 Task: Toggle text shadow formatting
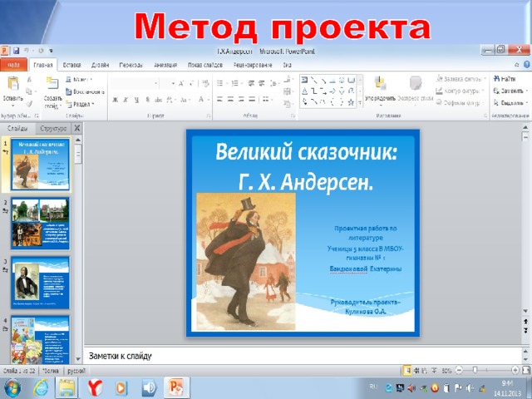(x=148, y=100)
